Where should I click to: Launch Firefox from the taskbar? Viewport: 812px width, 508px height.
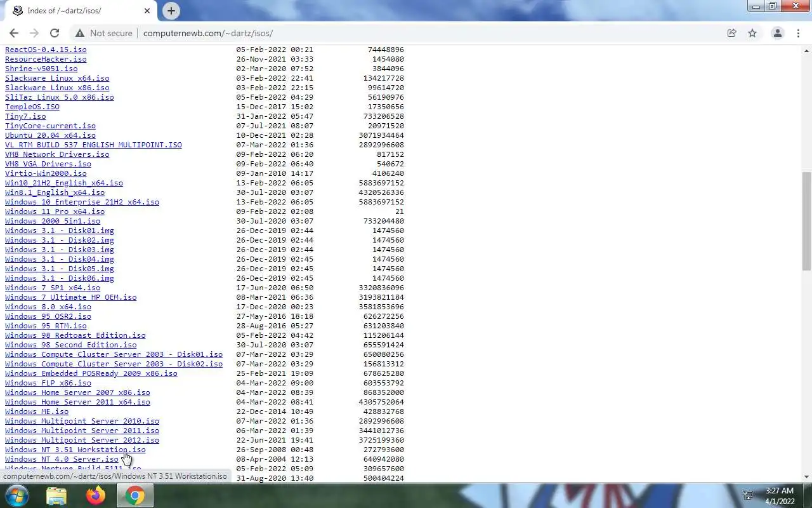click(x=96, y=495)
